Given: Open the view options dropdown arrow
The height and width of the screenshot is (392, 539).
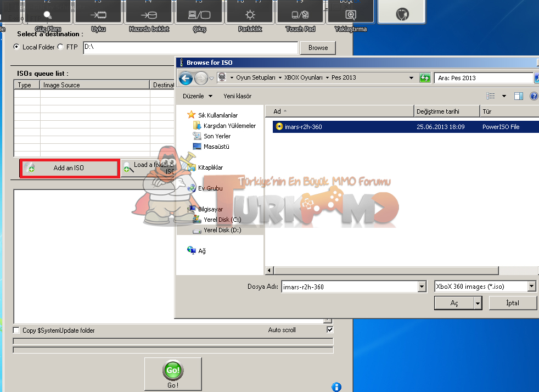Looking at the screenshot, I should [504, 96].
